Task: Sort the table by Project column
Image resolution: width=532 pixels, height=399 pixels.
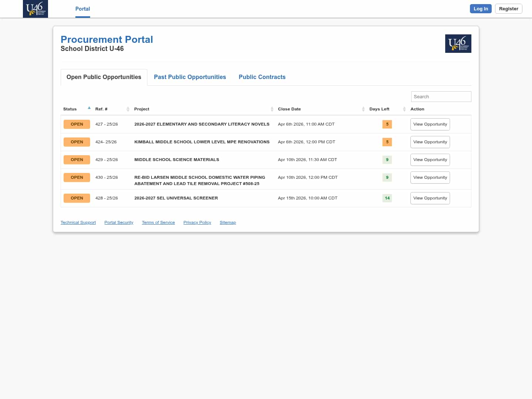Action: pos(272,109)
